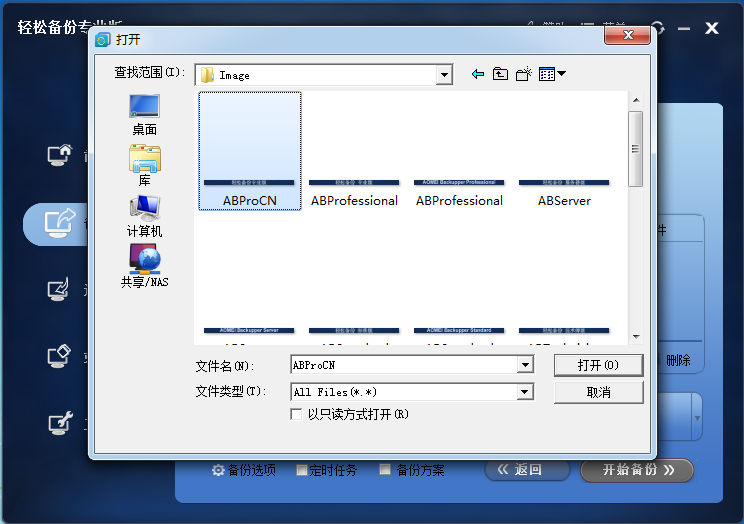Click the 打开(O) button
This screenshot has width=744, height=524.
coord(598,366)
